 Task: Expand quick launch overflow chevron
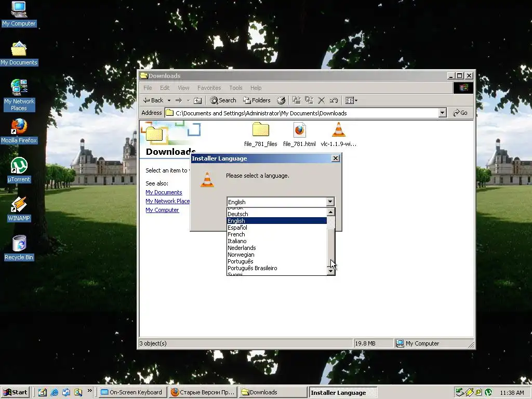pyautogui.click(x=89, y=391)
